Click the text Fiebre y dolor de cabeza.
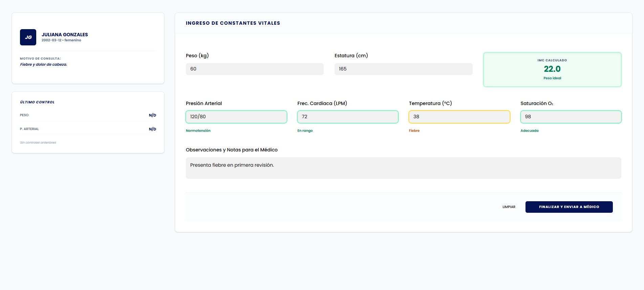 (43, 64)
